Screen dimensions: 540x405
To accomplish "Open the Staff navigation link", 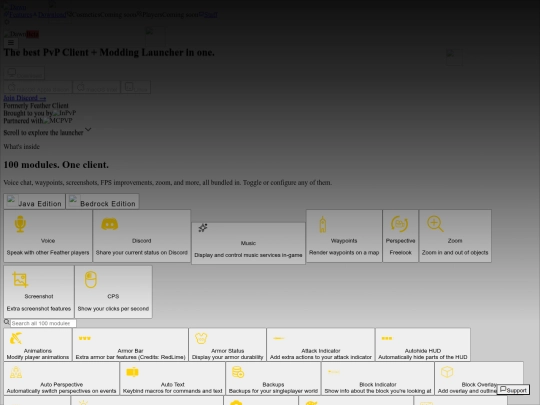I will tap(211, 14).
